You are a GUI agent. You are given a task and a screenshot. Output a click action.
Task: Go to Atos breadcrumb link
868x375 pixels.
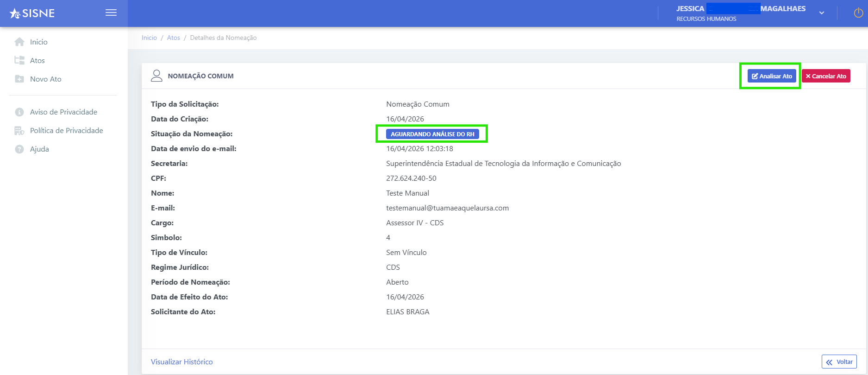click(174, 38)
